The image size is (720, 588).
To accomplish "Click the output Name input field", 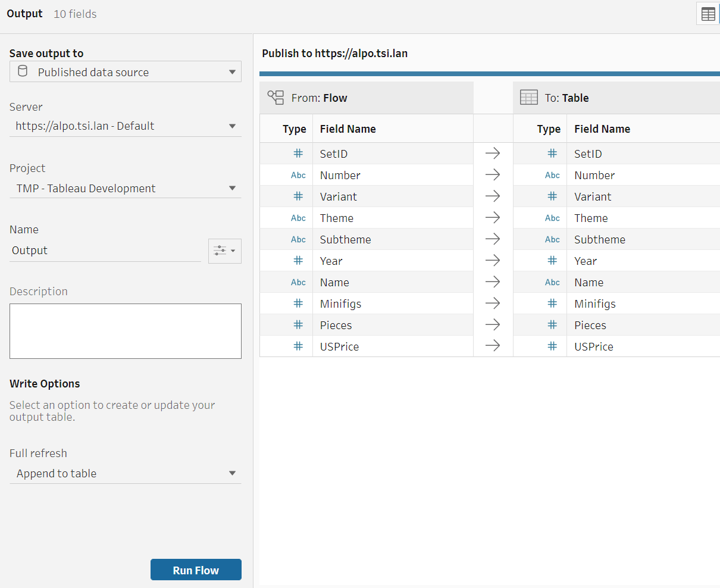I will (x=105, y=251).
